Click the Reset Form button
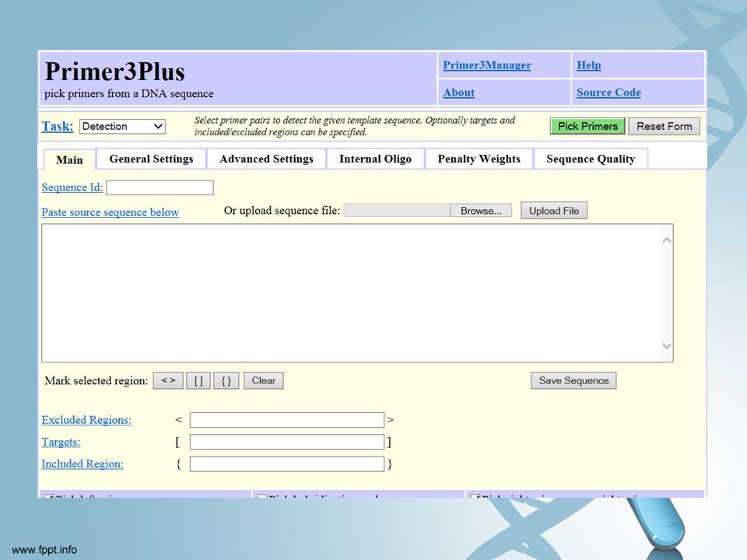This screenshot has width=747, height=560. [664, 126]
